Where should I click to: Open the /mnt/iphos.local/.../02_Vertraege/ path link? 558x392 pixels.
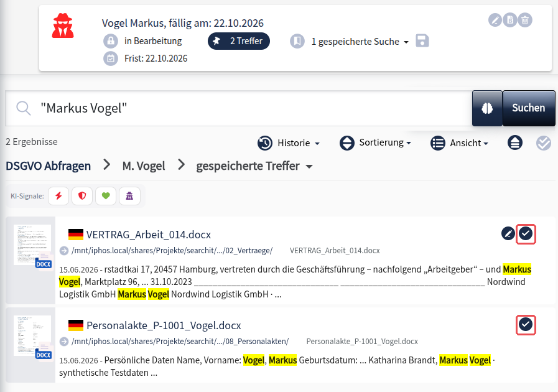(x=172, y=251)
